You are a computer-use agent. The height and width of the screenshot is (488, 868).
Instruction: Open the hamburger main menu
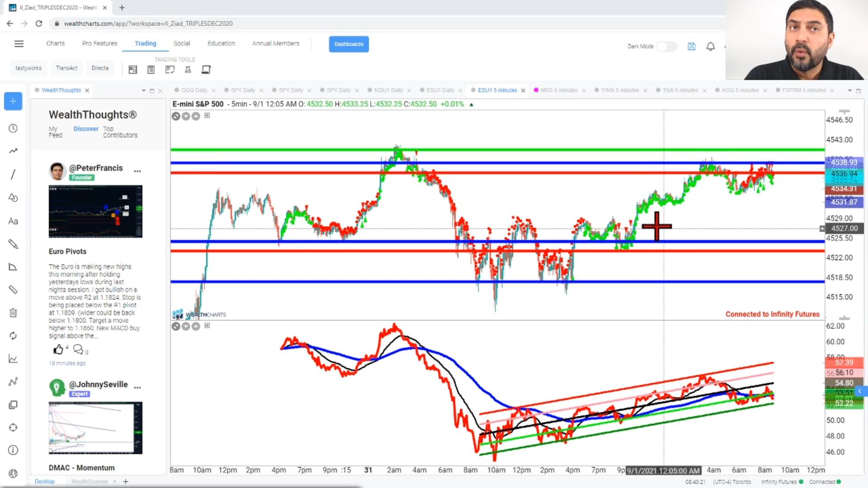coord(19,44)
